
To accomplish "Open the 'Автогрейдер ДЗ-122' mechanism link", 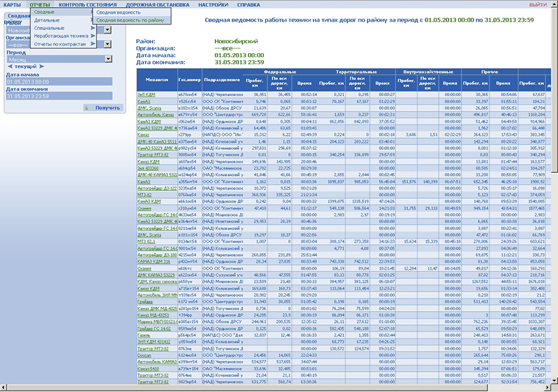I will coord(157,188).
